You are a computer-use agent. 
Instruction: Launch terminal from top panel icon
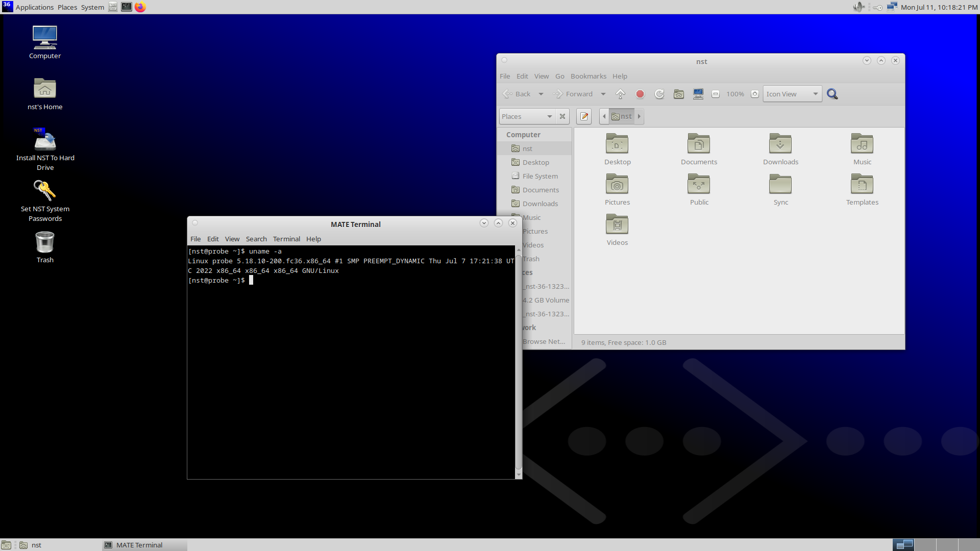[127, 7]
